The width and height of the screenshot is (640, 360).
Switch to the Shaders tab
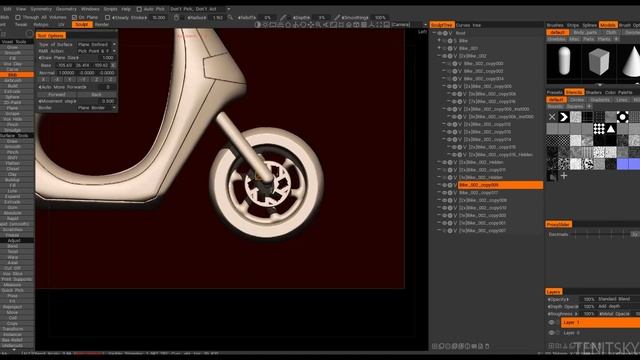pyautogui.click(x=593, y=92)
